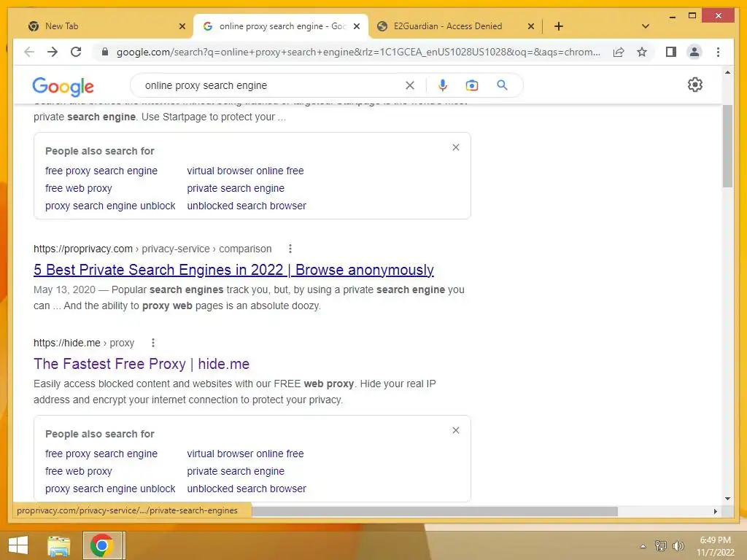Image resolution: width=747 pixels, height=560 pixels.
Task: Open Chrome's three-dot menu
Action: pyautogui.click(x=718, y=52)
